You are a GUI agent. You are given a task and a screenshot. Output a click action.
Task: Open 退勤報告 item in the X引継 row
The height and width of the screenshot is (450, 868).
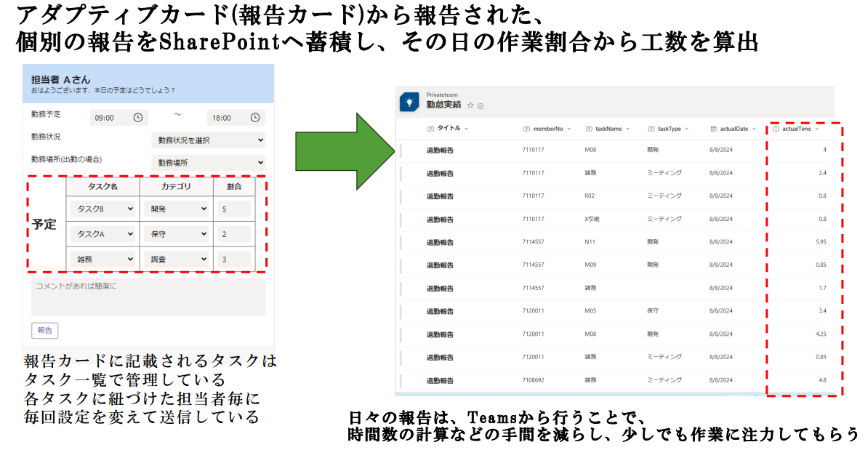[440, 220]
